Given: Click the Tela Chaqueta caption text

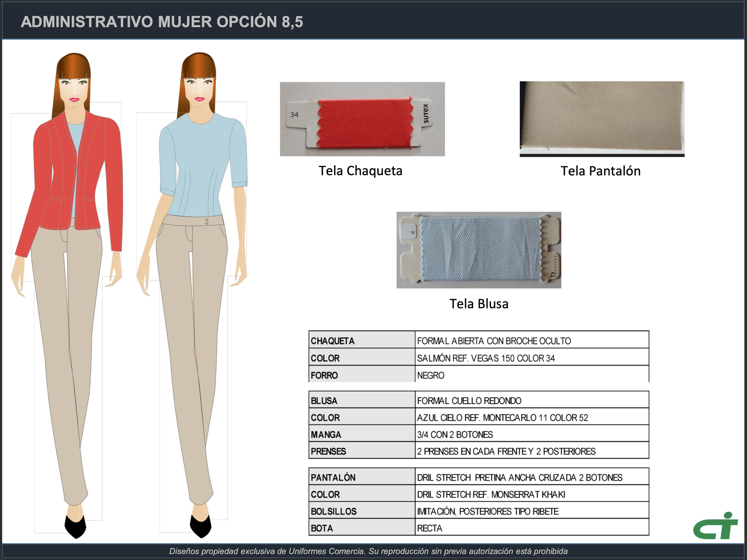Looking at the screenshot, I should pos(360,171).
